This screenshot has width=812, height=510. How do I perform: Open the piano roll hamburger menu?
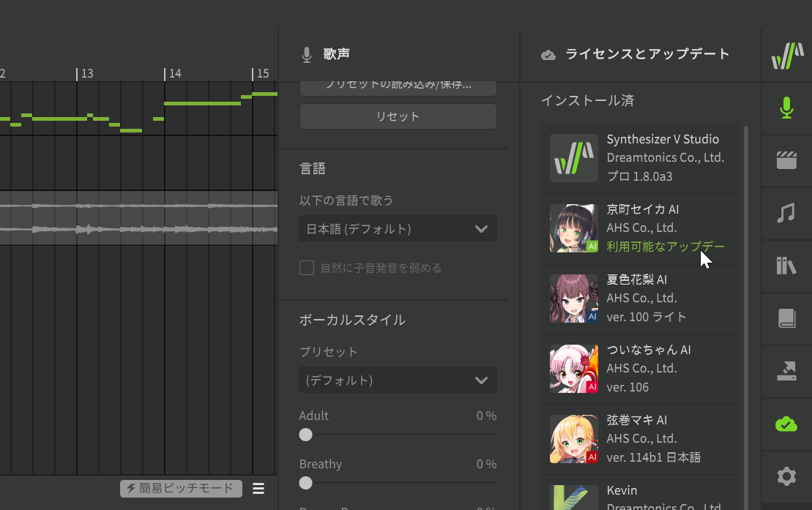(258, 489)
